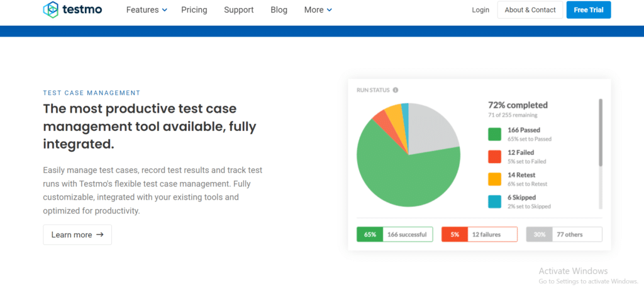Go to the Blog

[279, 10]
